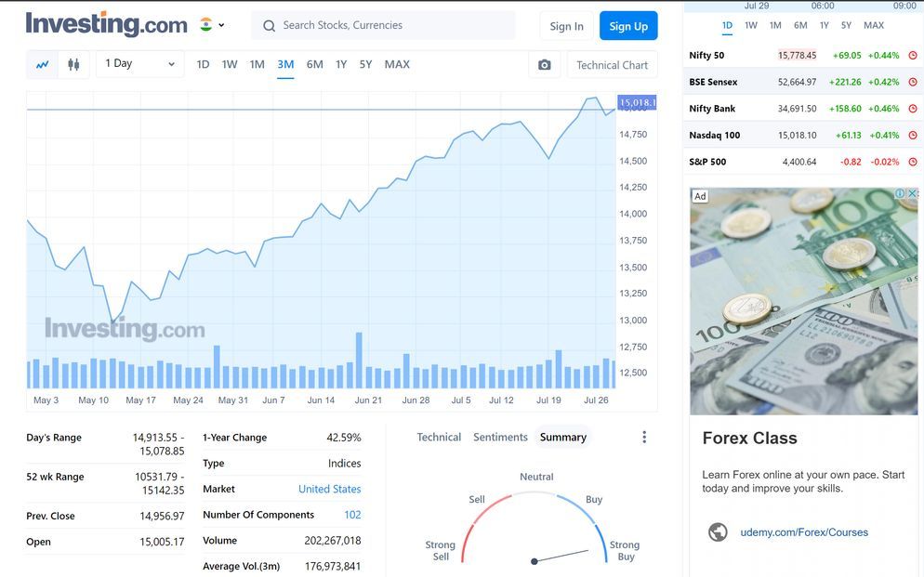Click the globe icon beside udemy.com link
Viewport: 924px width, 577px height.
click(718, 532)
